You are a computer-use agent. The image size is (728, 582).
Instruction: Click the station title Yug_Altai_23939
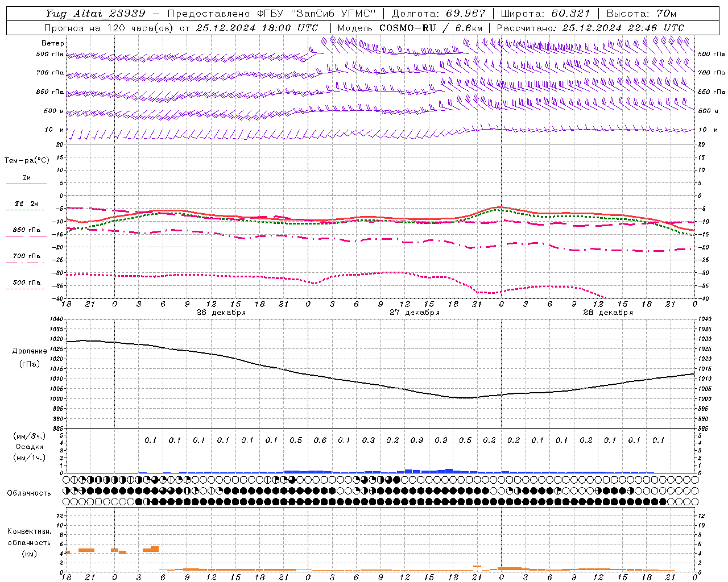pyautogui.click(x=96, y=14)
